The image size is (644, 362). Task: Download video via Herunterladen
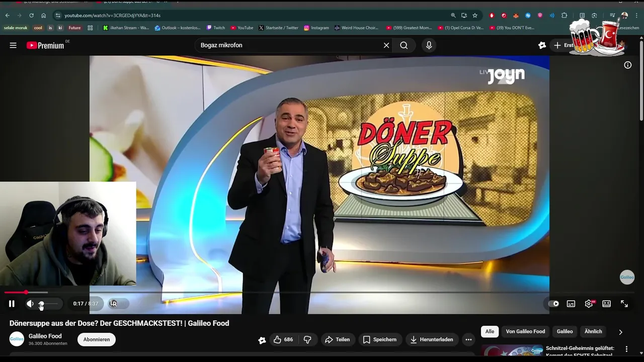pos(432,339)
